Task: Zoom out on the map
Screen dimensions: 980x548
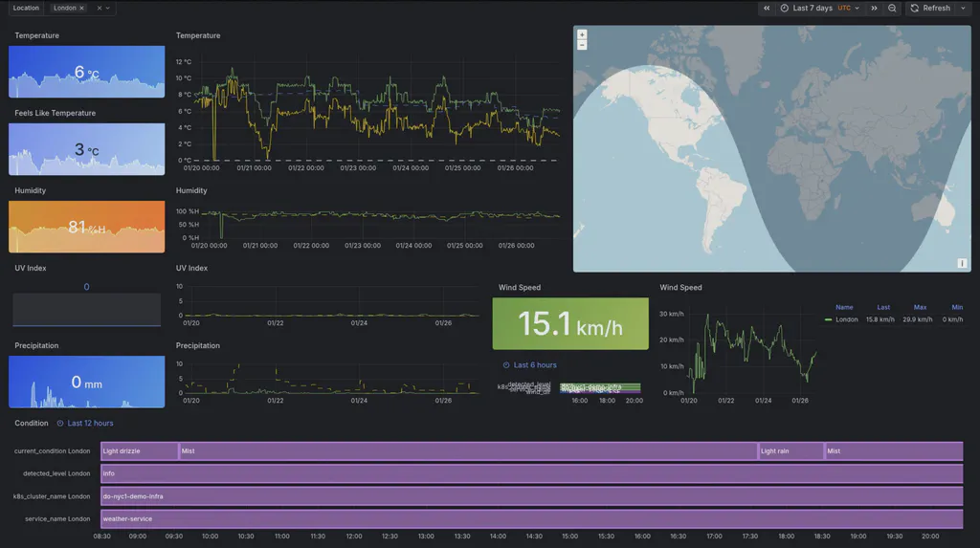Action: coord(582,45)
